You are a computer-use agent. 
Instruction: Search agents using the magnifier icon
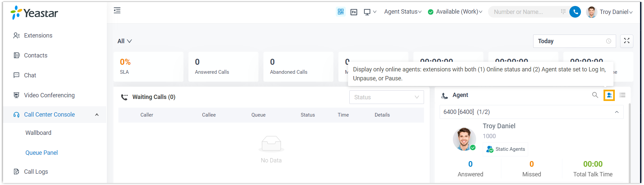click(595, 95)
